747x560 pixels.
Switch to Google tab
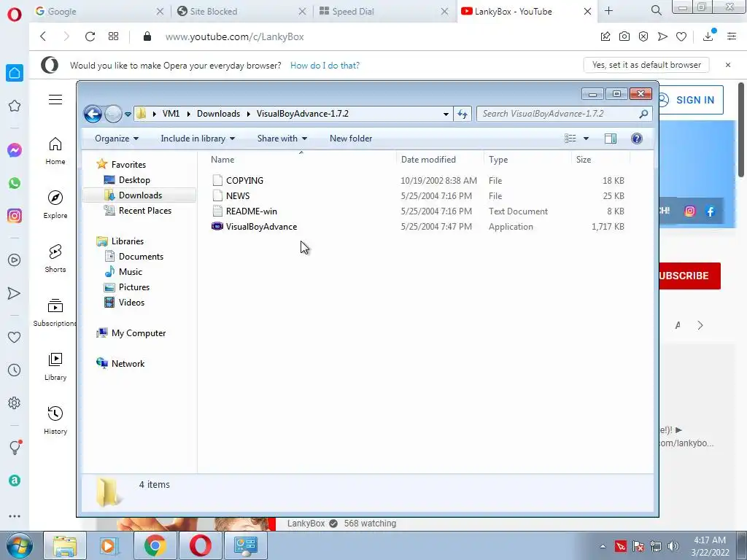click(x=99, y=12)
